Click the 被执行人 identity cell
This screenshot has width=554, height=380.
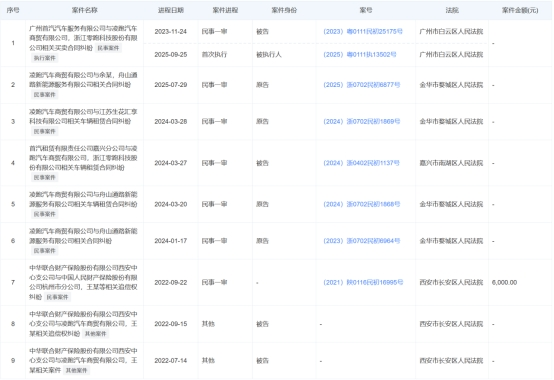coord(269,54)
